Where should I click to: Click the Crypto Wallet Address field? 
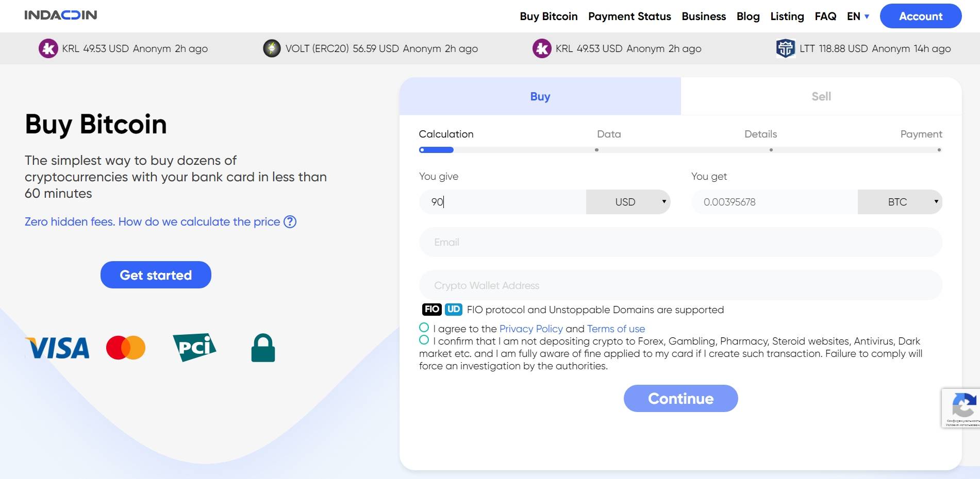680,285
